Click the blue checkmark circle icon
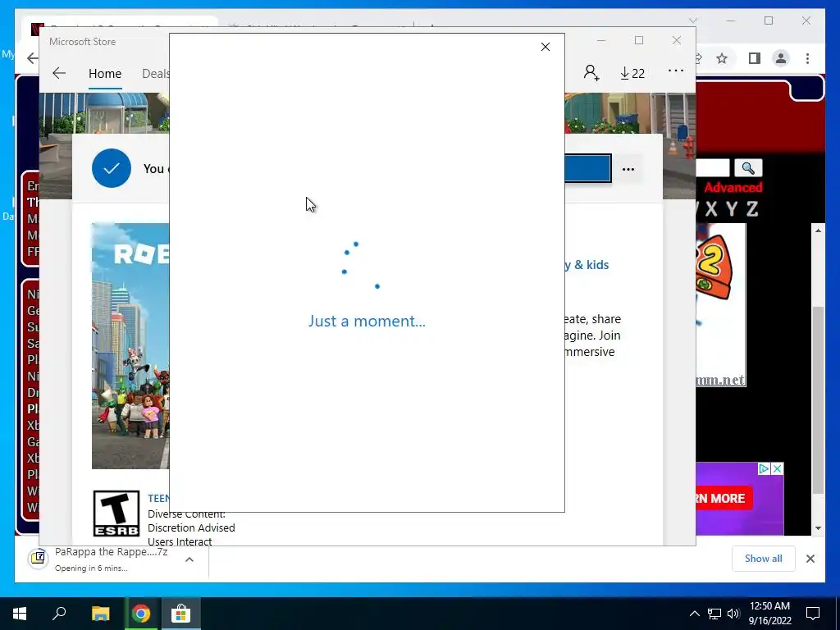The height and width of the screenshot is (630, 840). (112, 168)
